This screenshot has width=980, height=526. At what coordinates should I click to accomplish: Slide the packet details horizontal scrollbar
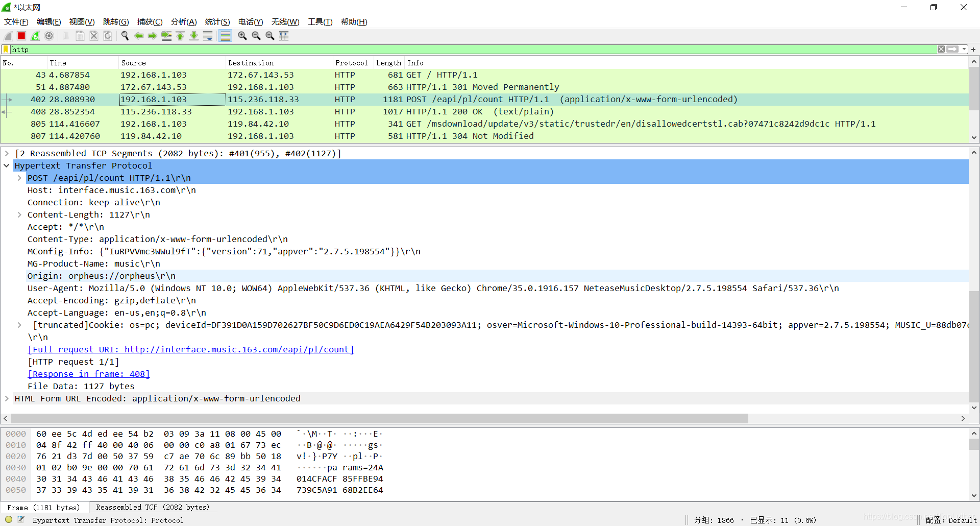coord(379,418)
